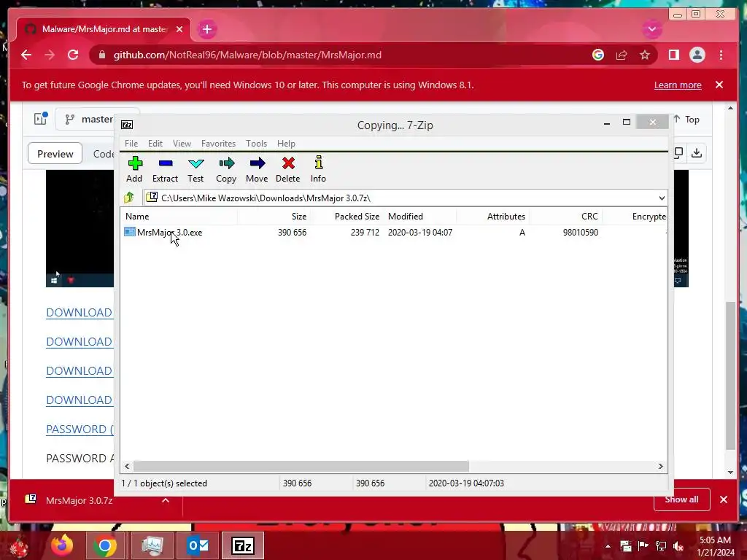
Task: Click the Copy toolbar button in 7-Zip
Action: point(226,169)
